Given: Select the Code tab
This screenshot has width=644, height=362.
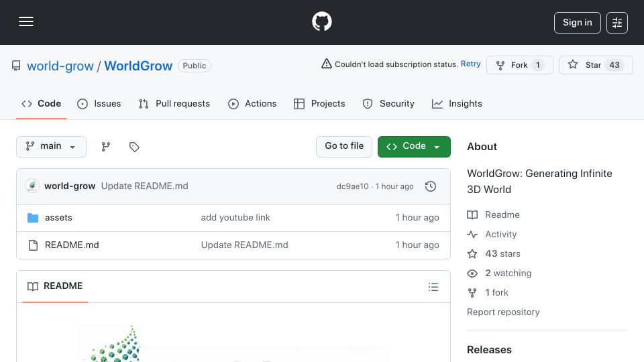Looking at the screenshot, I should click(41, 104).
